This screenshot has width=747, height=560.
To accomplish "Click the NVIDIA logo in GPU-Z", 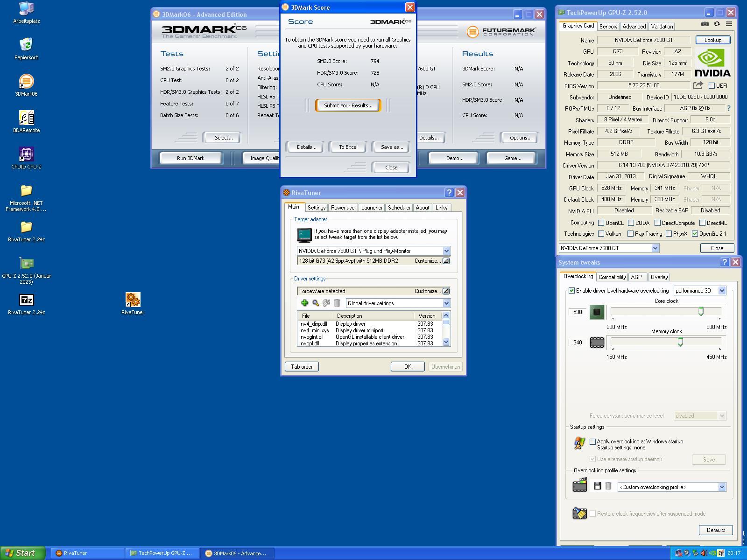I will (x=712, y=63).
